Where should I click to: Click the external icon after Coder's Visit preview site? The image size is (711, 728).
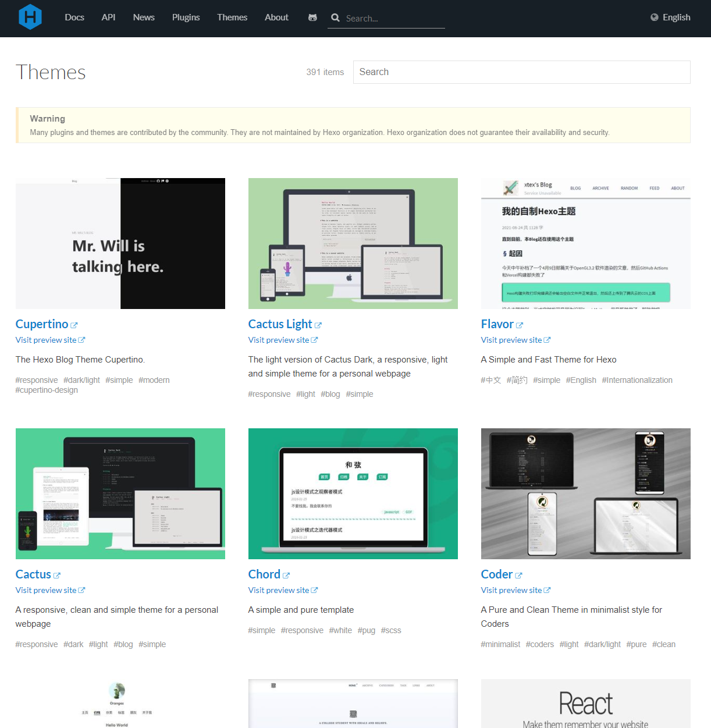(548, 590)
